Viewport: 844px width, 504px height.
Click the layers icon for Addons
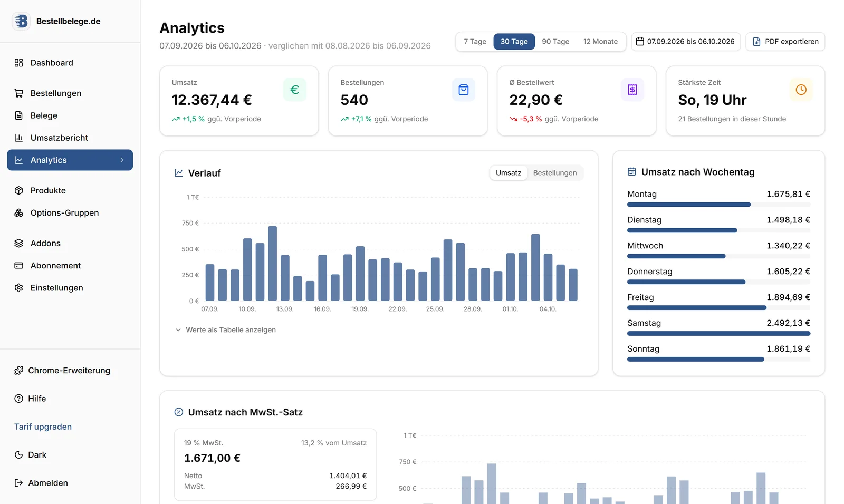[19, 243]
